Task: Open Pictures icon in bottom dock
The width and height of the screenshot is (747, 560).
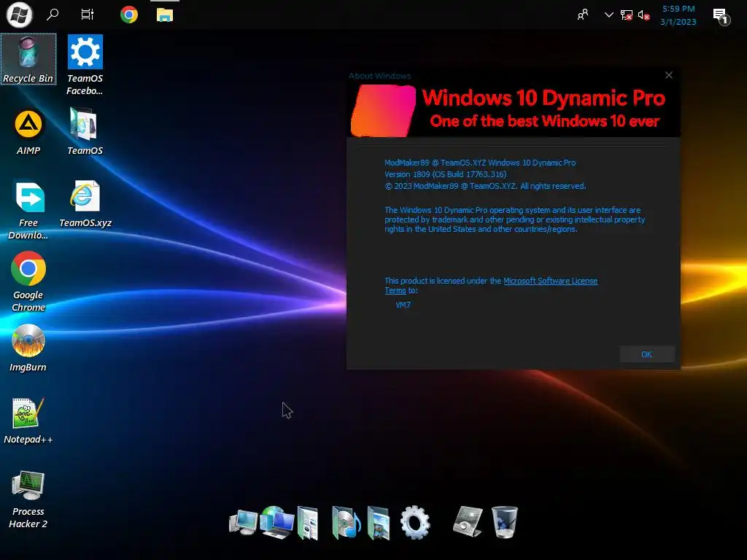Action: click(x=379, y=523)
